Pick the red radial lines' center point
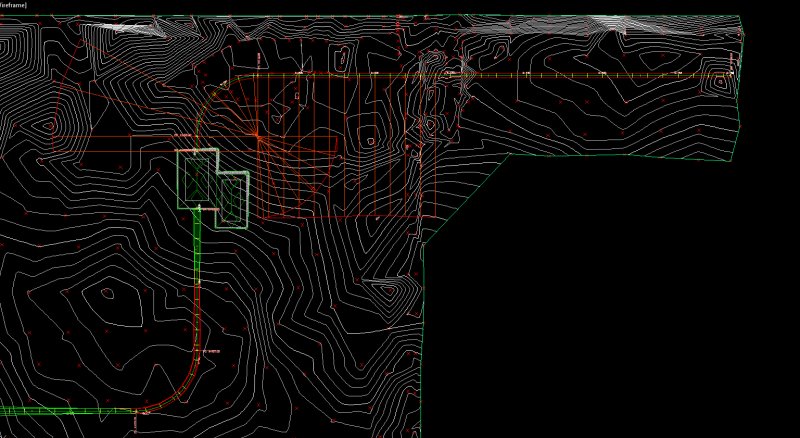Screen dimensions: 800x438 [257, 136]
